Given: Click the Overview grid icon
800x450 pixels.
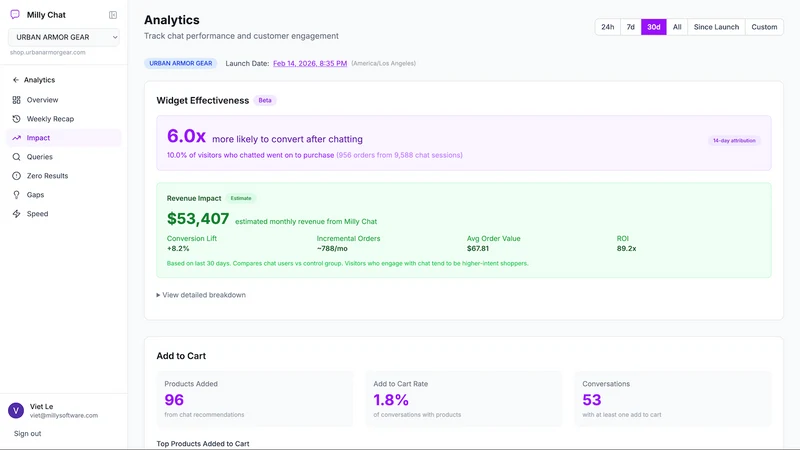Looking at the screenshot, I should pos(16,99).
